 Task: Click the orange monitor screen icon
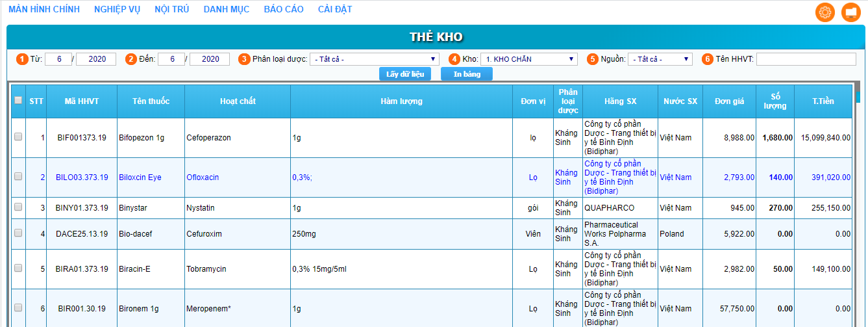[850, 12]
